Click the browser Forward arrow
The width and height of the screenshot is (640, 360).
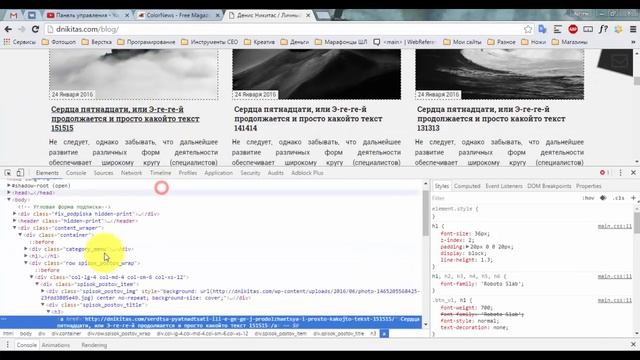[22, 29]
